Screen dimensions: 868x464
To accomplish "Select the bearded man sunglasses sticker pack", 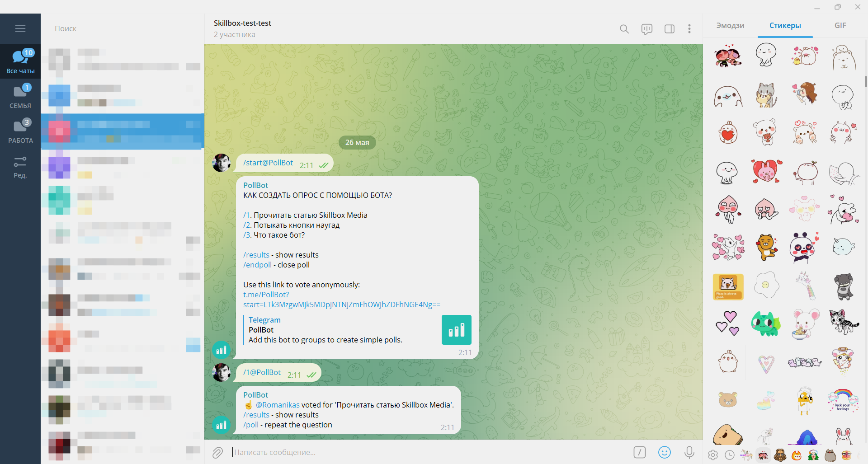I will coord(780,455).
